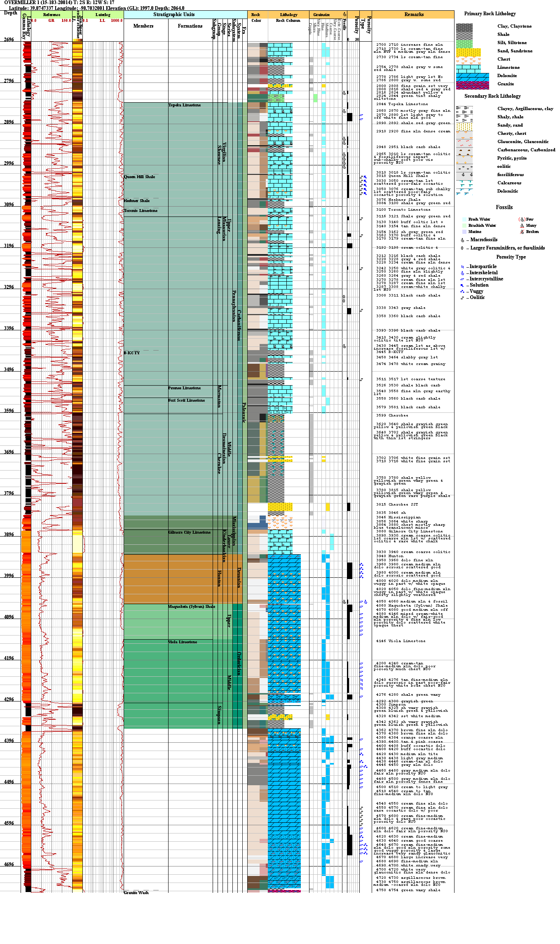Click the Chert orange triangle pattern swatch
Screen dimensions: 560x944
[x=468, y=60]
